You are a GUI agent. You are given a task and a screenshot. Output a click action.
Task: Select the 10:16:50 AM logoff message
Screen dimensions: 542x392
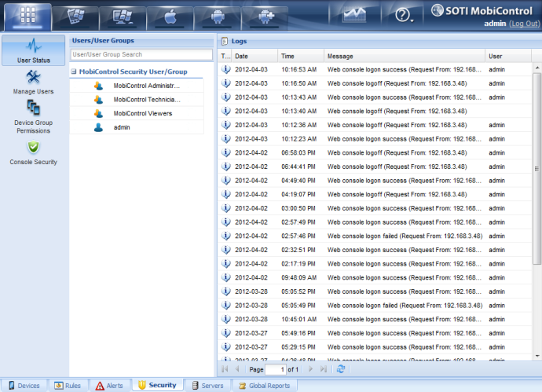click(397, 83)
